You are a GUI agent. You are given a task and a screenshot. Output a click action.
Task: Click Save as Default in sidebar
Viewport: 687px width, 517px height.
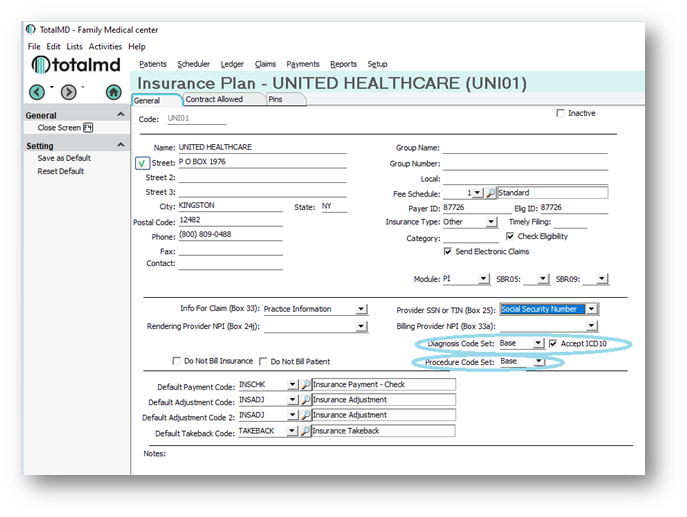point(64,158)
